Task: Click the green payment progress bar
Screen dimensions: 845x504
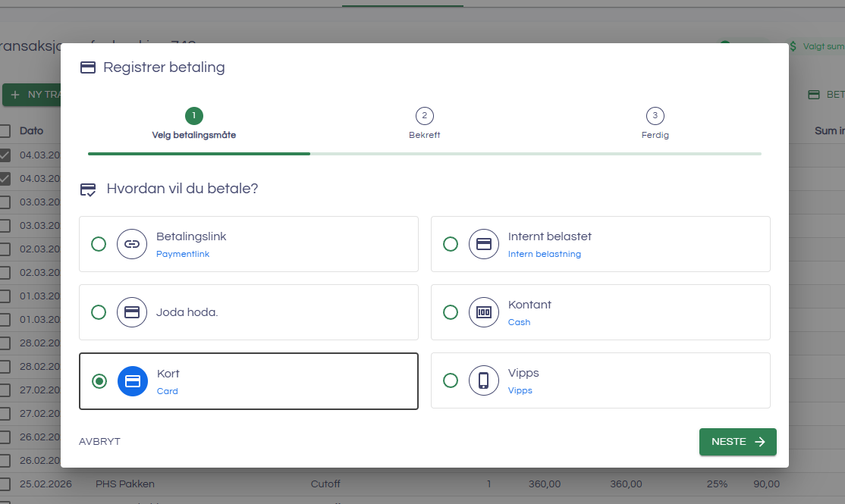Action: tap(199, 154)
